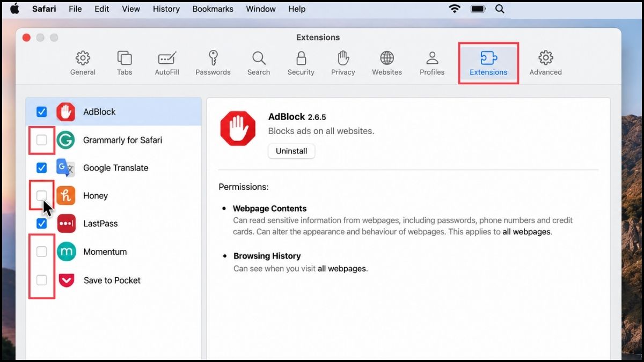The width and height of the screenshot is (644, 362).
Task: Open the Safari menu
Action: point(43,9)
